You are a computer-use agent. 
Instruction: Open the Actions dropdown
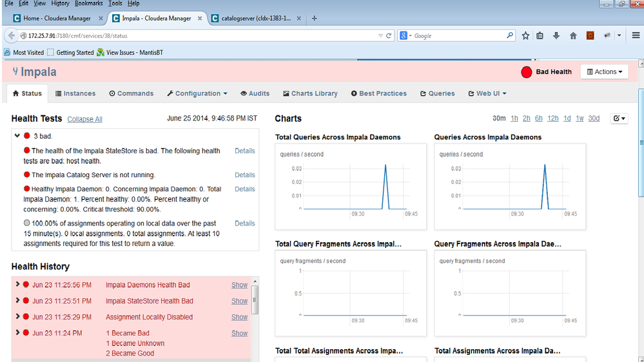pos(604,72)
